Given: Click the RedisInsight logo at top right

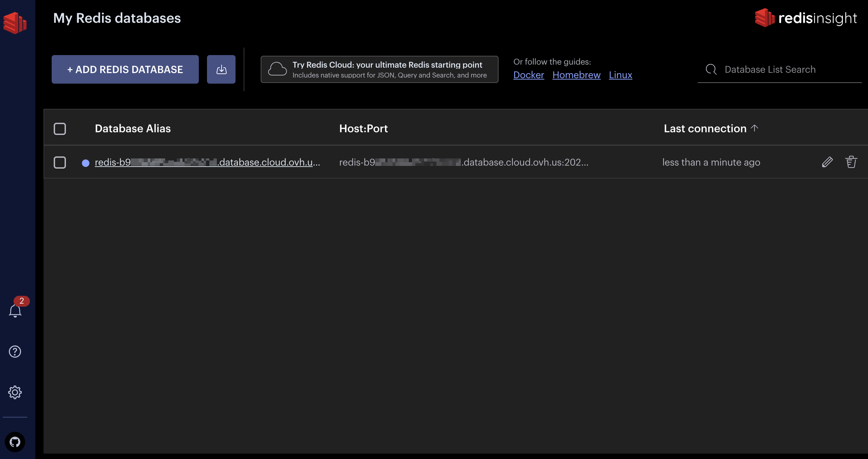Looking at the screenshot, I should (806, 18).
